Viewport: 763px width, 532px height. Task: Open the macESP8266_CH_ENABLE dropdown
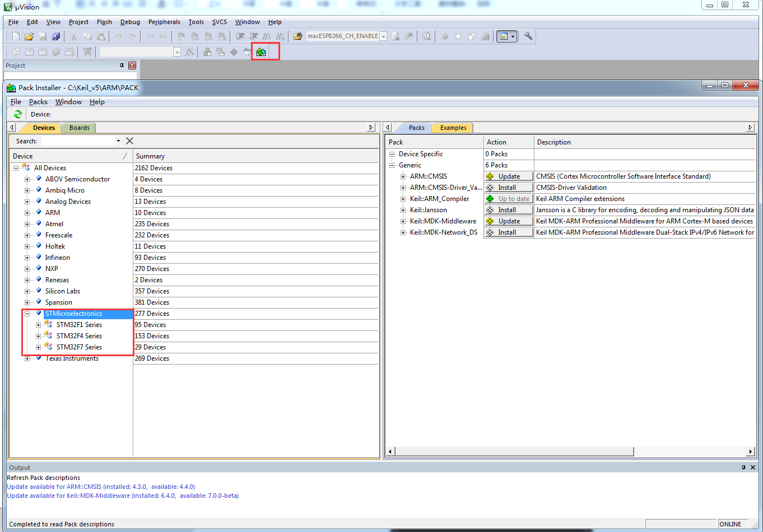click(x=383, y=36)
